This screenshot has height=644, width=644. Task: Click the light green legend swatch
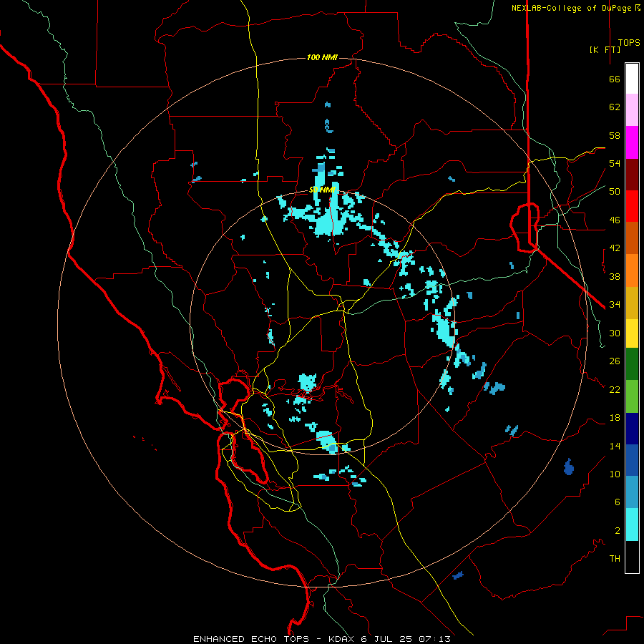(632, 396)
